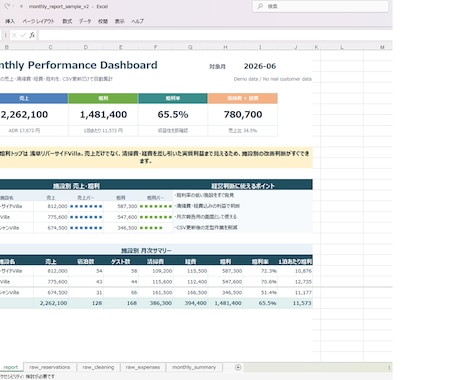Click the Monthly Performance Dashboard title

(x=79, y=65)
